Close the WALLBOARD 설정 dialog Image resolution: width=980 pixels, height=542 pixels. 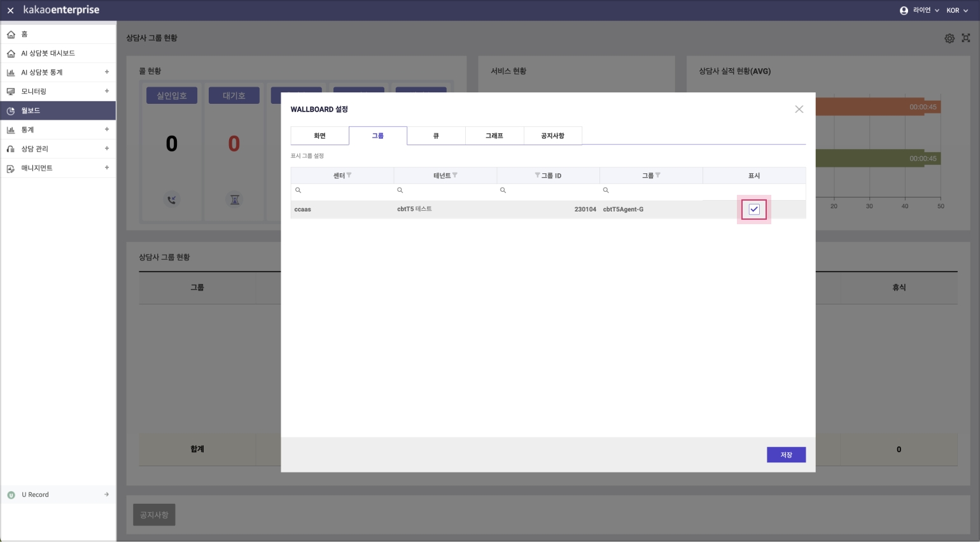tap(799, 110)
